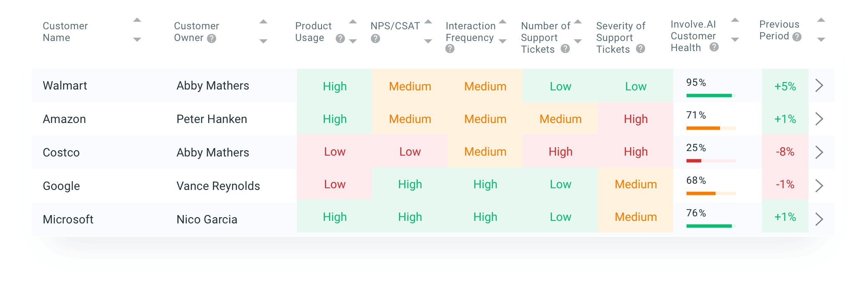
Task: Show NPS/CSAT info tooltip icon
Action: (375, 38)
